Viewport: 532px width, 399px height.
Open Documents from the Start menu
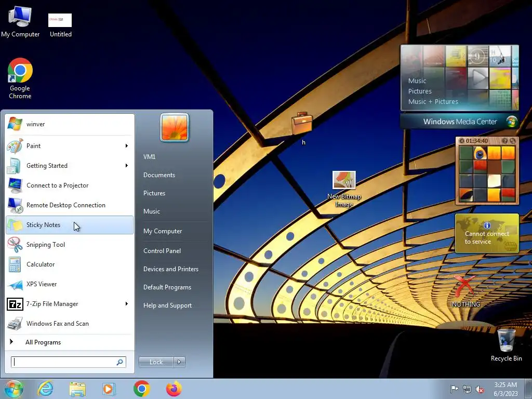[x=159, y=175]
